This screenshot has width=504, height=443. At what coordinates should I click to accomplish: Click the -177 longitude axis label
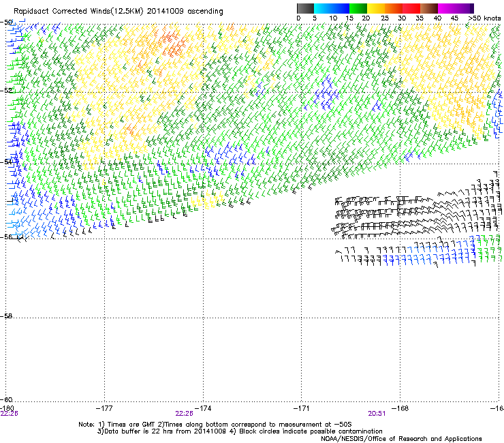(x=104, y=408)
